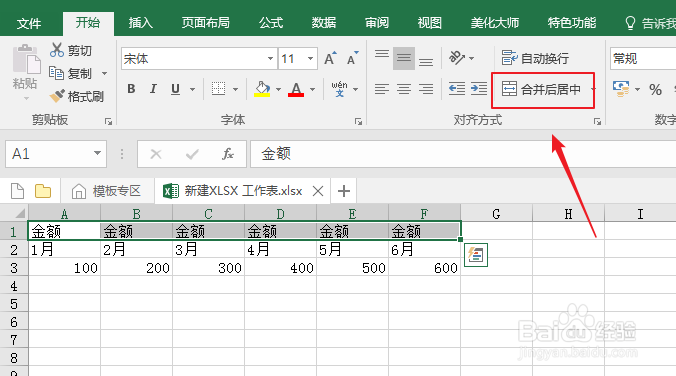Close the 新建XLSX 工作表.xlsx tab

(318, 191)
